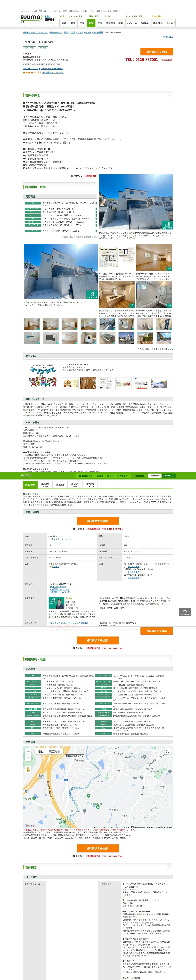Click the SUUMO logo in page header
The image size is (196, 980).
(32, 18)
